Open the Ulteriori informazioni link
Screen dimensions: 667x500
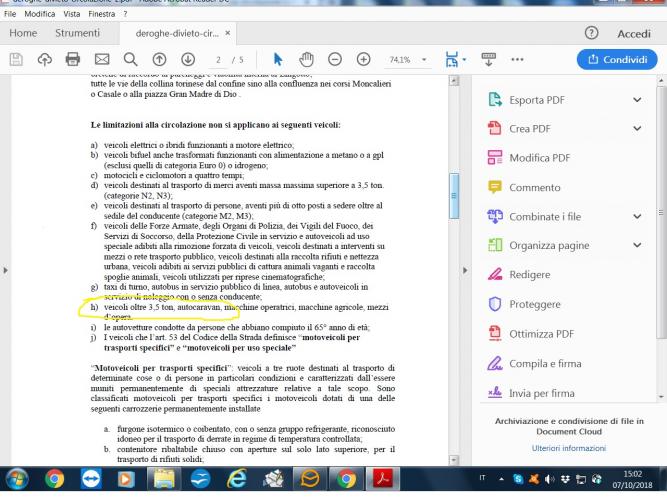(563, 447)
